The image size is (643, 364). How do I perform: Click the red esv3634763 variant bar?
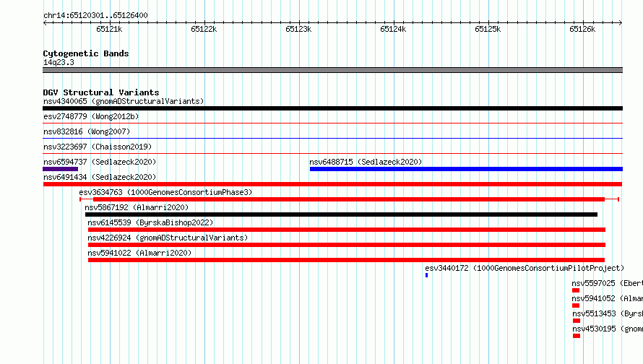tap(349, 199)
